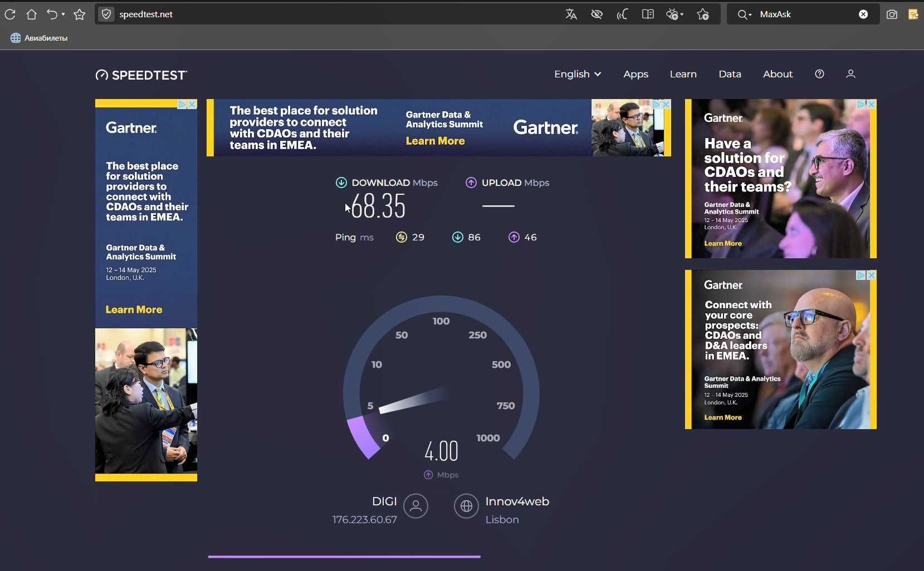Open the extensions gear dropdown icon
The width and height of the screenshot is (924, 571).
click(x=674, y=14)
